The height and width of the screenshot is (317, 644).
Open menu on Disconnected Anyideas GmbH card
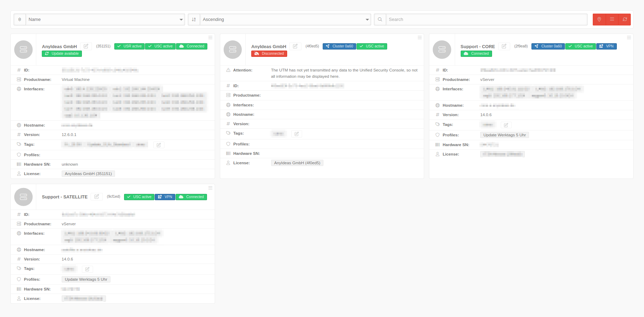coord(420,37)
